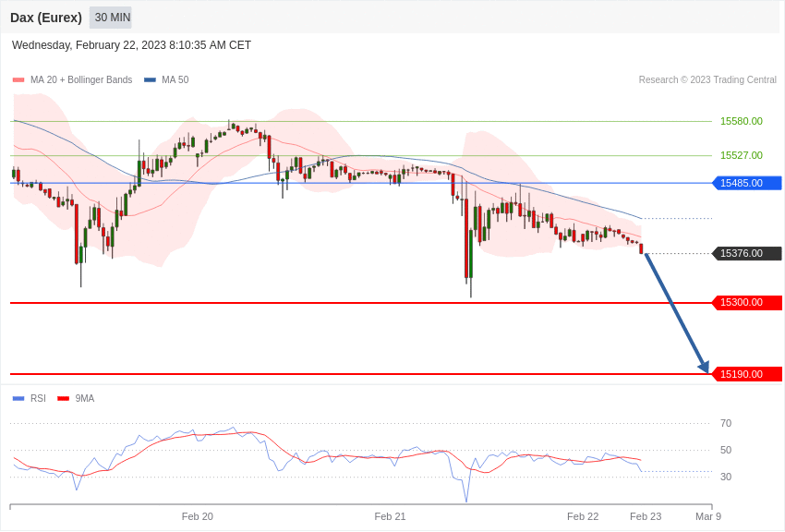785x532 pixels.
Task: Toggle the 9MA legend label
Action: [x=85, y=399]
